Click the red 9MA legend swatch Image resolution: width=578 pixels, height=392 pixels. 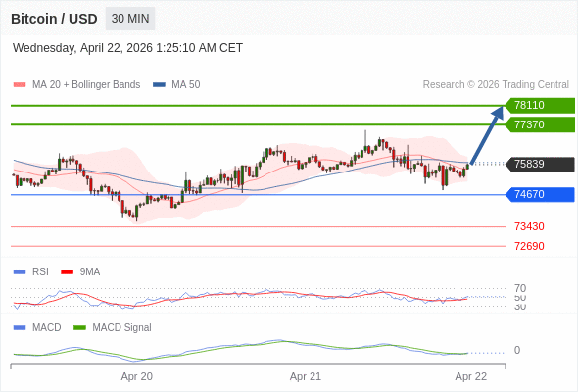tap(67, 272)
